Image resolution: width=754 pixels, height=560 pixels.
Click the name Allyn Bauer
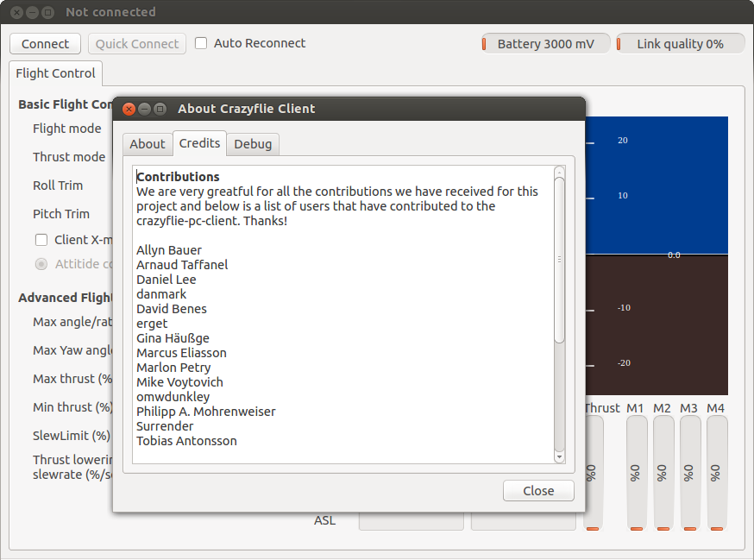169,250
